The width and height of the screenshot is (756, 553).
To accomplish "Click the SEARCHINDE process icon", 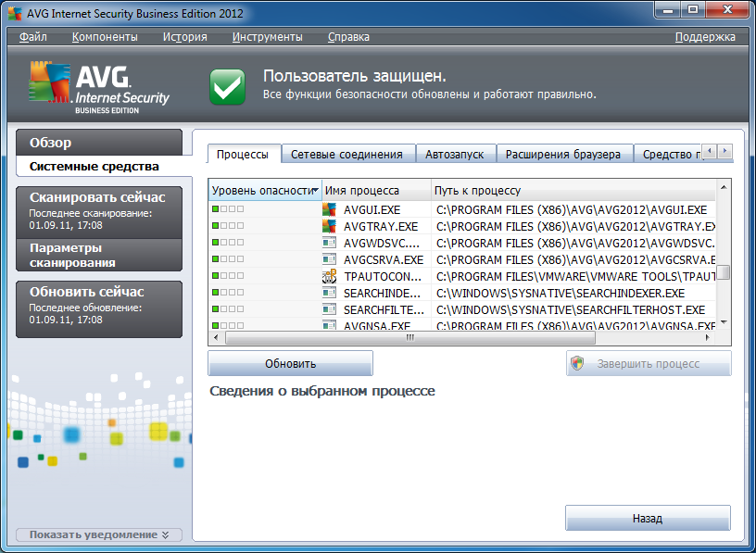I will pyautogui.click(x=329, y=293).
